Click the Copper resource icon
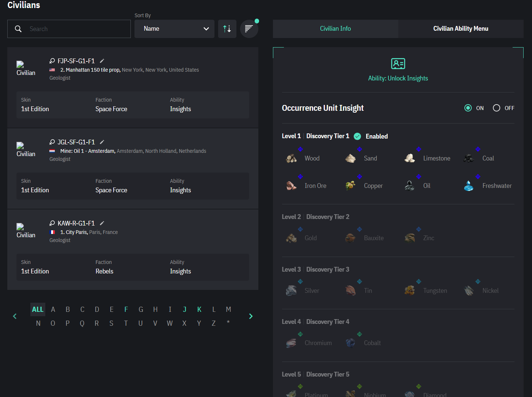 (x=350, y=186)
